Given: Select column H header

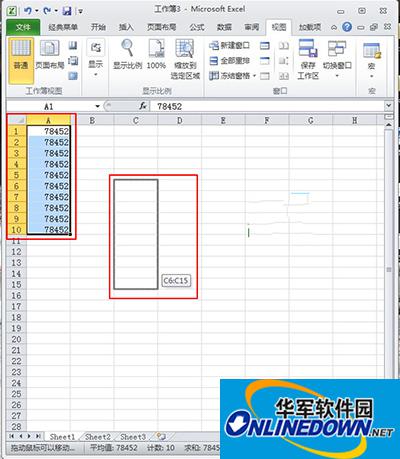Looking at the screenshot, I should click(354, 120).
